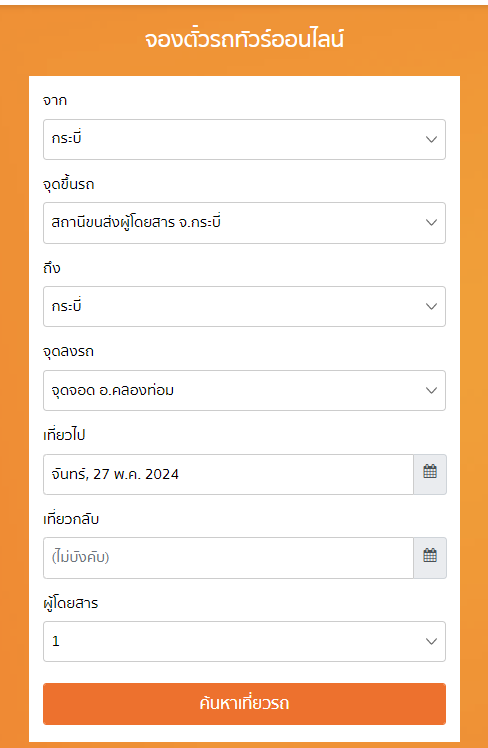Select the passenger count dropdown showing 1

tap(244, 642)
